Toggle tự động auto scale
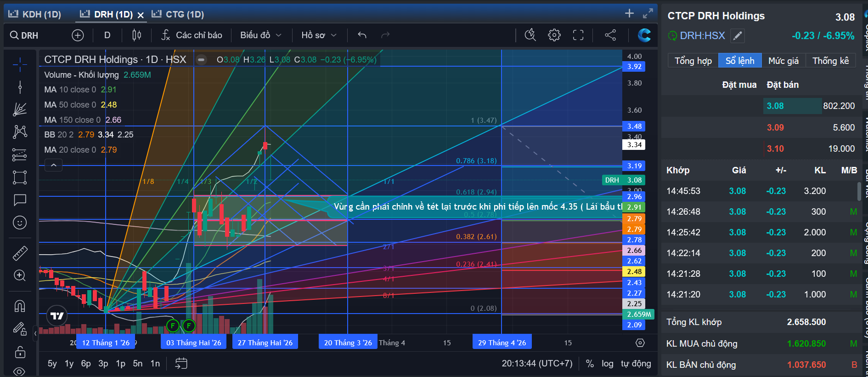The image size is (868, 377). coord(636,364)
